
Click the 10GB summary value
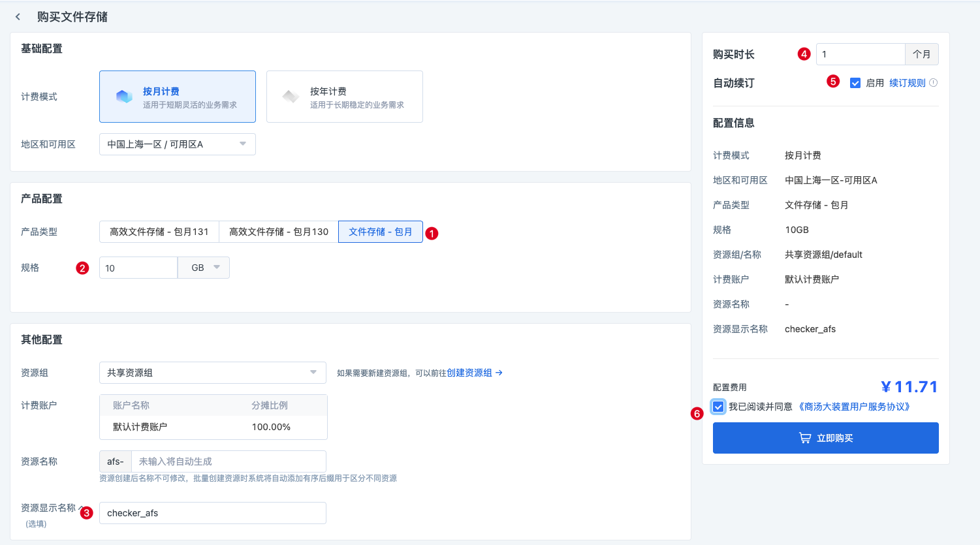point(797,230)
